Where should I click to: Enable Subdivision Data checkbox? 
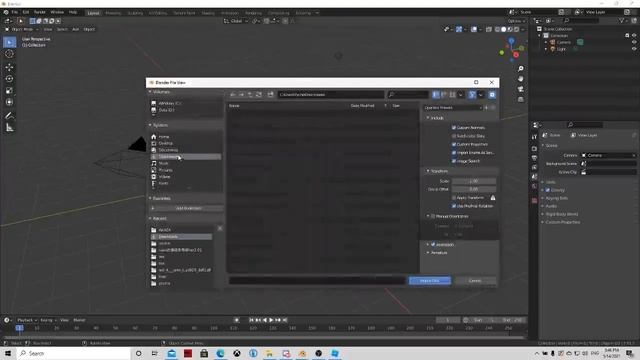(453, 136)
